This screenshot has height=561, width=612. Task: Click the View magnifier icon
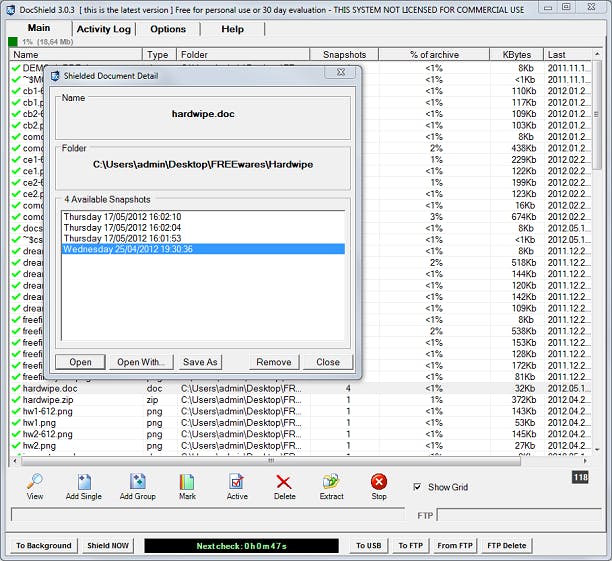point(35,481)
